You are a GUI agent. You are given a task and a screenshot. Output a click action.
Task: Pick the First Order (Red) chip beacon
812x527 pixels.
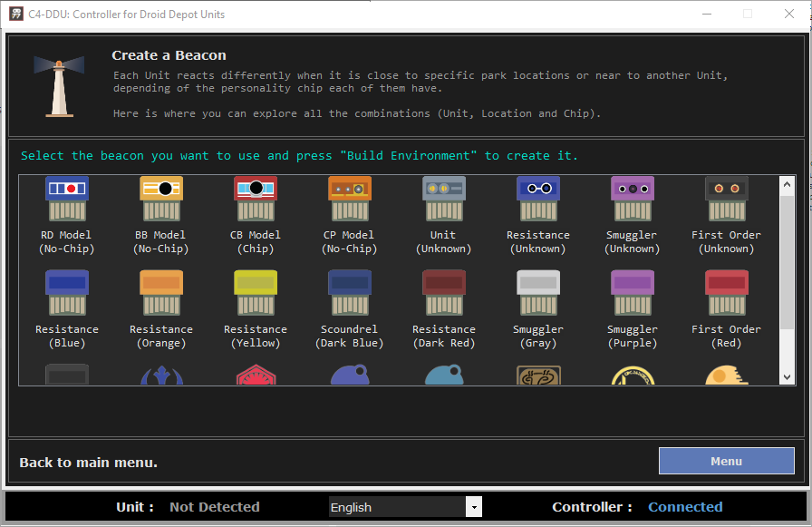tap(727, 310)
